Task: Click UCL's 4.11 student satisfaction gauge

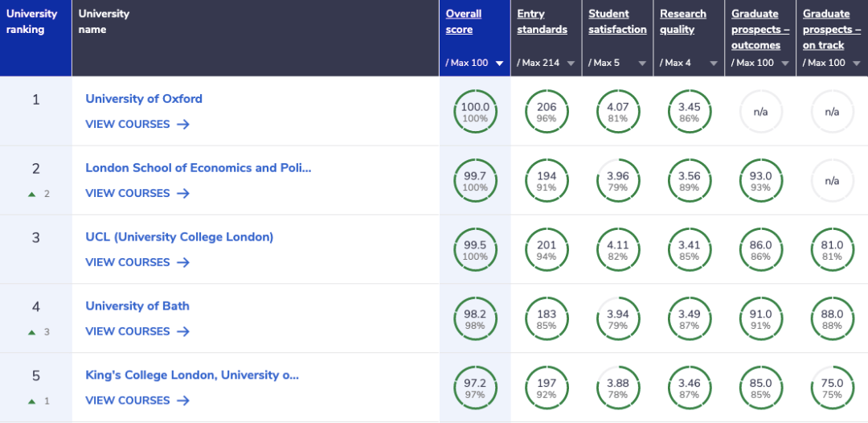Action: [x=618, y=250]
